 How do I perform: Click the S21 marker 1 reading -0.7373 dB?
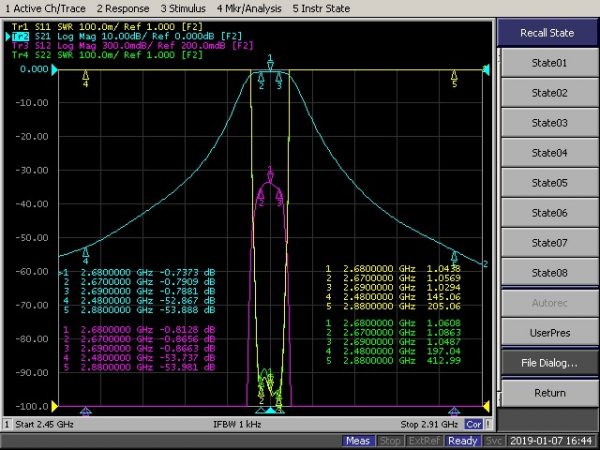[x=187, y=272]
